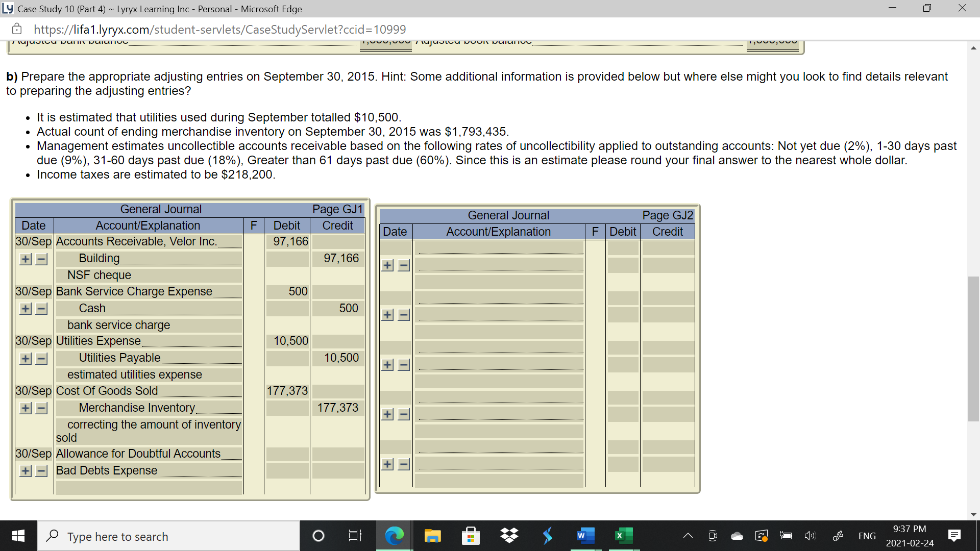Add a row beside Allowance for Doubtful Accounts
The image size is (980, 551).
point(24,470)
